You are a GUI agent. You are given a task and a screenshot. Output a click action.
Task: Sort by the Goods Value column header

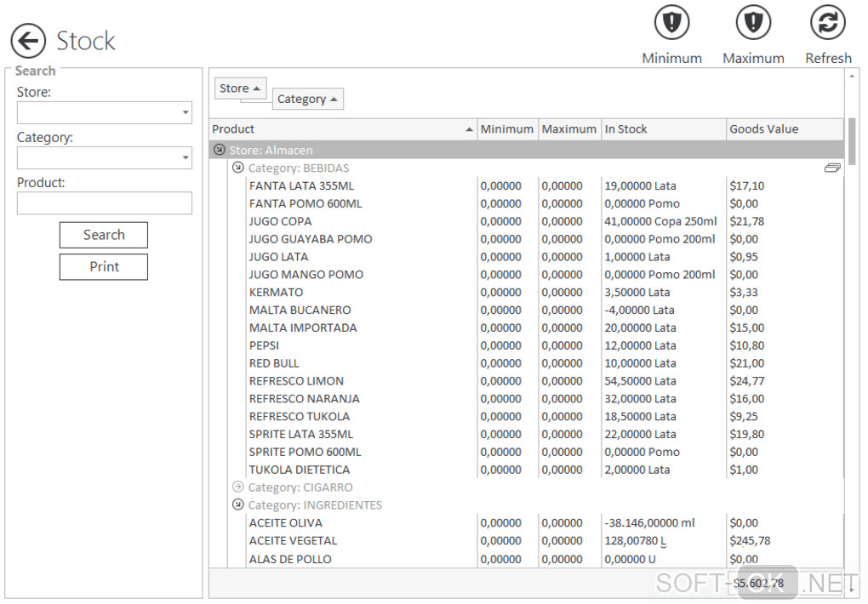click(x=785, y=129)
